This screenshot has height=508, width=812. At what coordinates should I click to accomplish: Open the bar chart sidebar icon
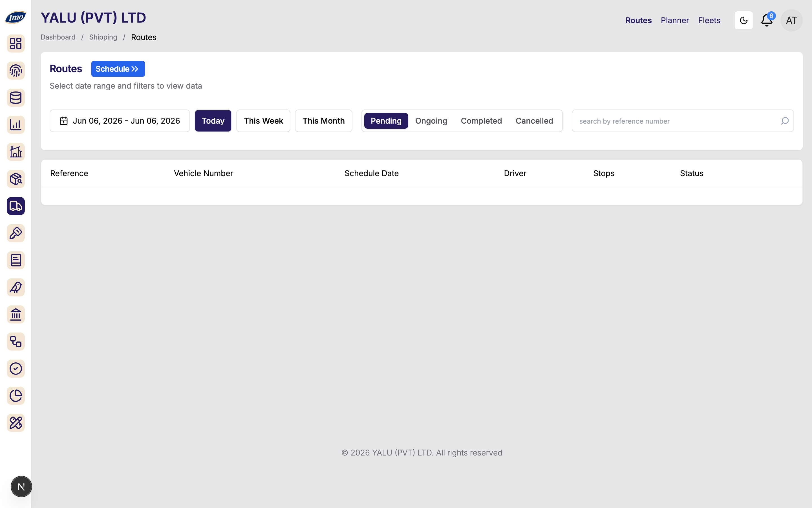(x=16, y=125)
